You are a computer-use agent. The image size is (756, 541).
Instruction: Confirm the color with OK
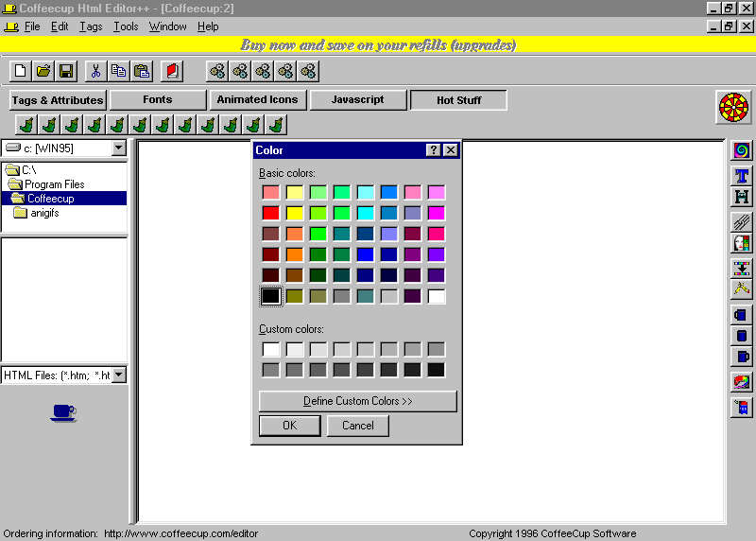coord(290,426)
